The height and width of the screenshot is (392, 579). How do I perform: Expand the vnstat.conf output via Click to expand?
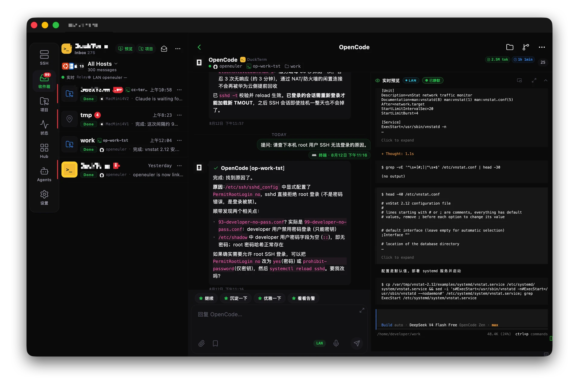[x=397, y=258]
